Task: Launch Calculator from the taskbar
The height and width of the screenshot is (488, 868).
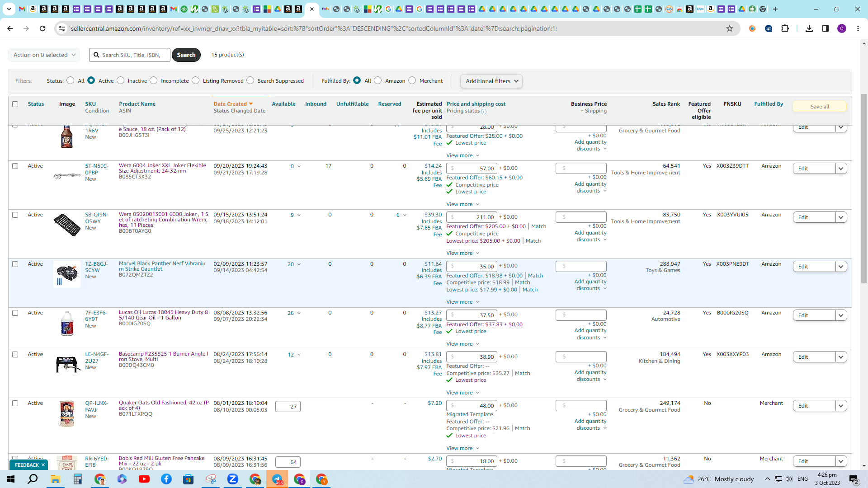Action: (78, 479)
